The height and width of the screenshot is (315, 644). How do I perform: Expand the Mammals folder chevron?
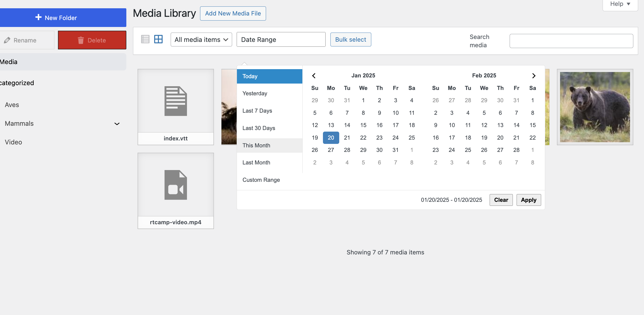[x=117, y=124]
